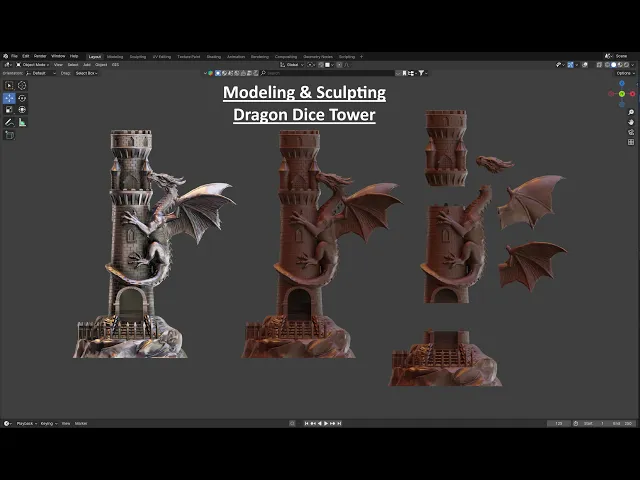Click the outliner search field
The image size is (640, 480).
pyautogui.click(x=327, y=73)
